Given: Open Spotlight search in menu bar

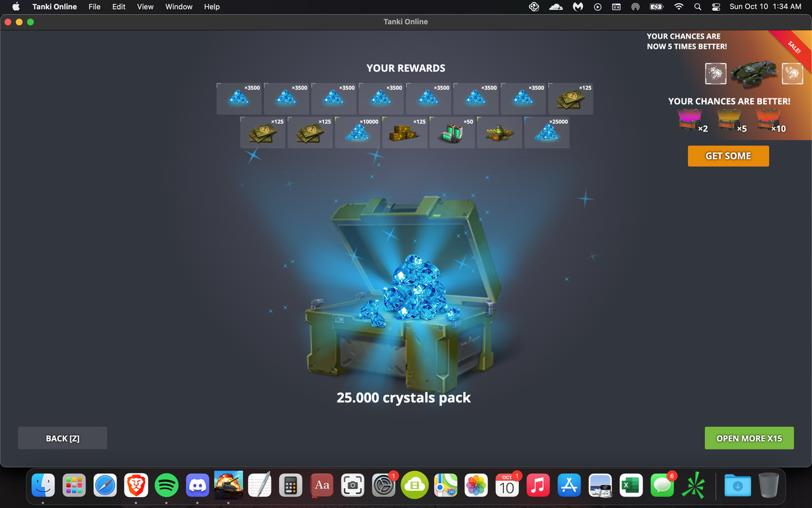Looking at the screenshot, I should click(697, 6).
